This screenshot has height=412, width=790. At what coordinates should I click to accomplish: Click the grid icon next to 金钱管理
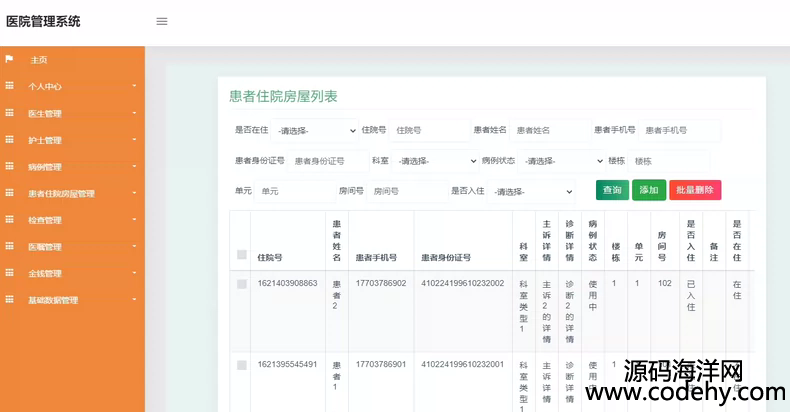pos(10,273)
